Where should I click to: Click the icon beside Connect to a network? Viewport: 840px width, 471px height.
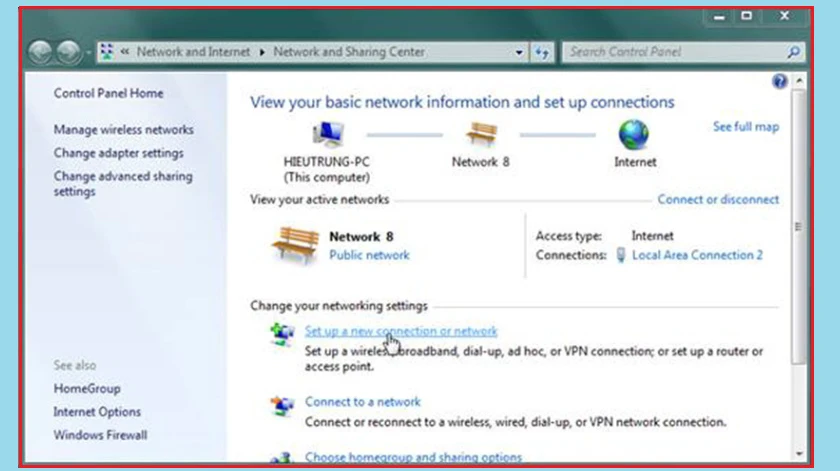(x=282, y=406)
